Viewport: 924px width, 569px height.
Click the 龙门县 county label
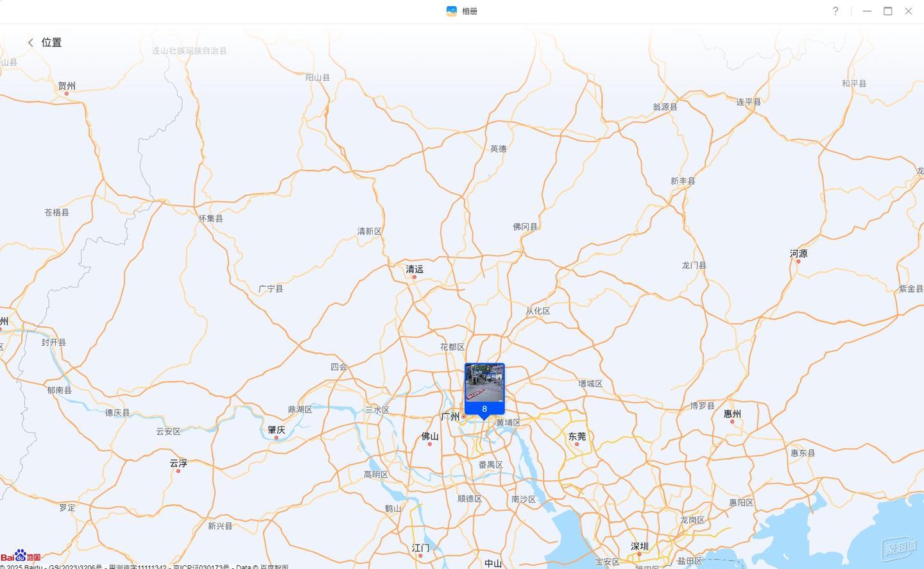[694, 266]
